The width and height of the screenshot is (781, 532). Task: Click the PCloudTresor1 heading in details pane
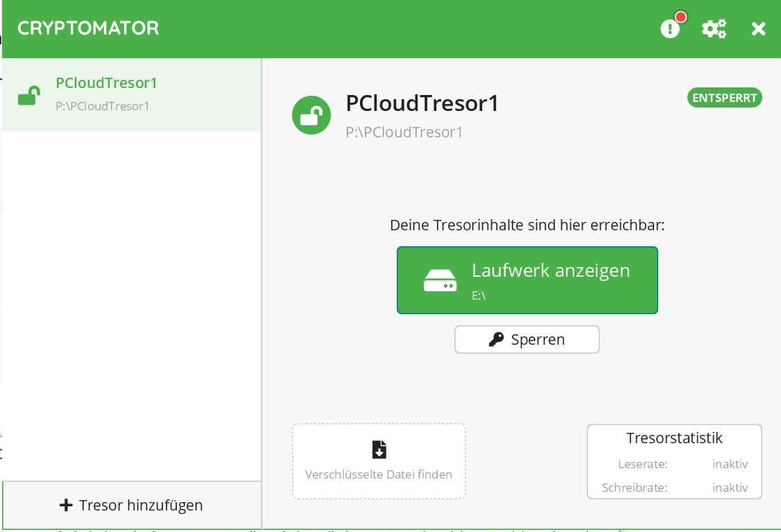(x=422, y=103)
